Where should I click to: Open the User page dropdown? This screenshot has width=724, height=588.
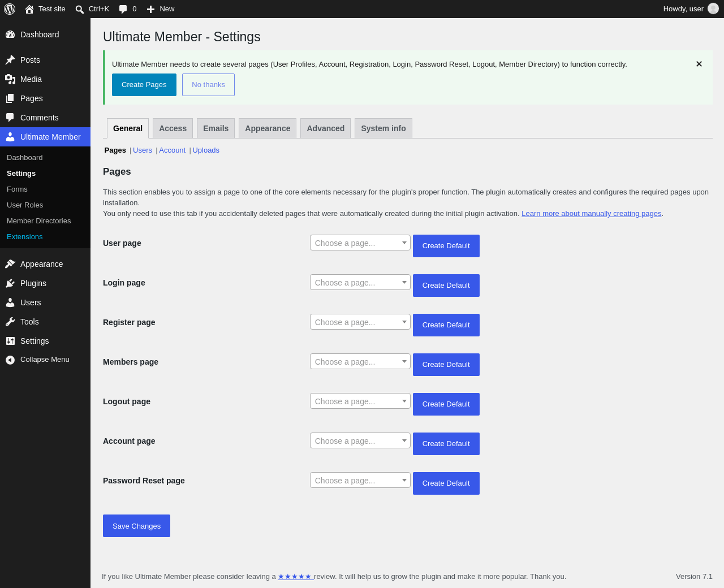pyautogui.click(x=360, y=243)
